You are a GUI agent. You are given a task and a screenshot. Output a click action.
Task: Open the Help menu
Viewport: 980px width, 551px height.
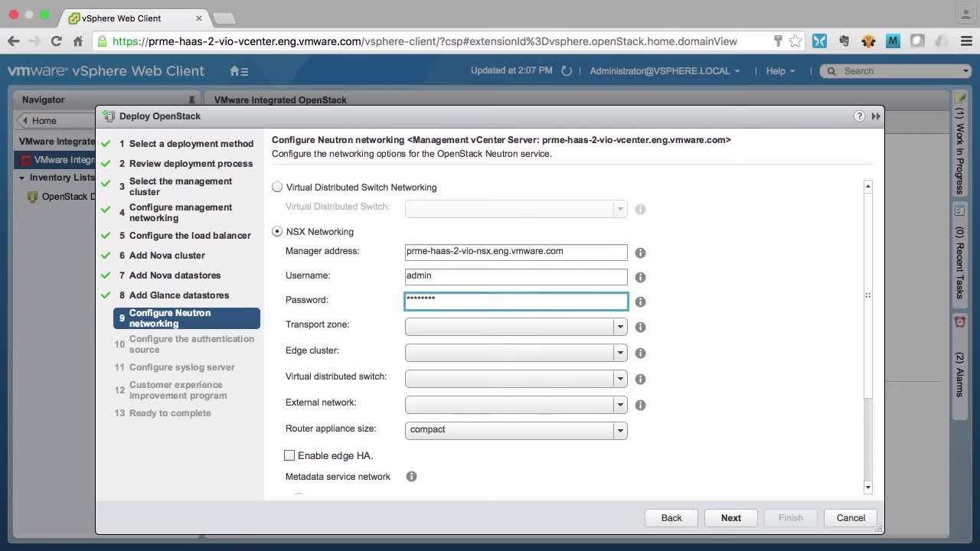780,71
